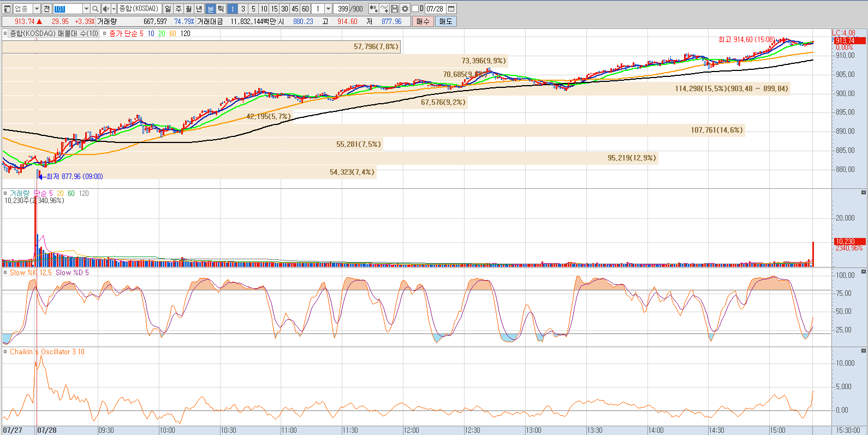Switch to yearly chart with 년
This screenshot has width=868, height=435.
(x=199, y=9)
